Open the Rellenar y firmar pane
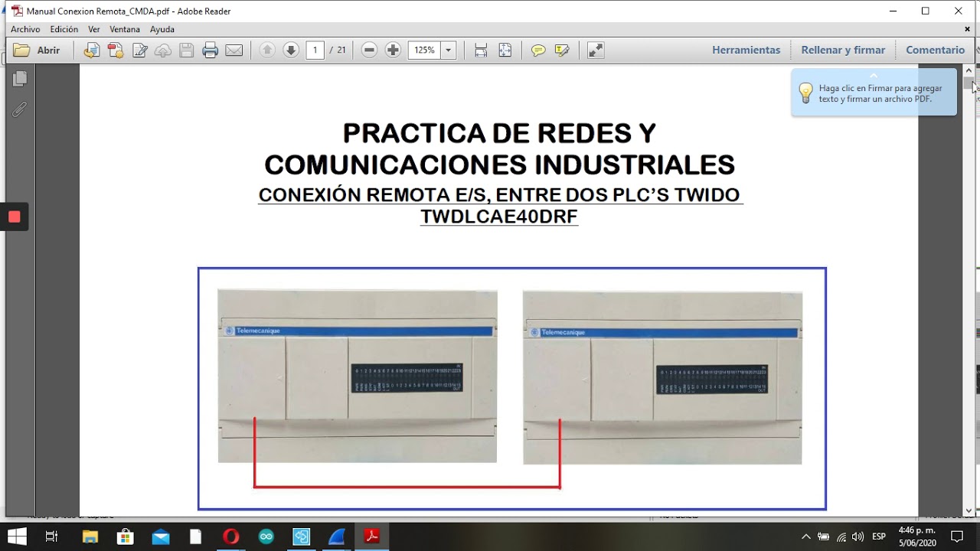The image size is (980, 551). tap(843, 51)
